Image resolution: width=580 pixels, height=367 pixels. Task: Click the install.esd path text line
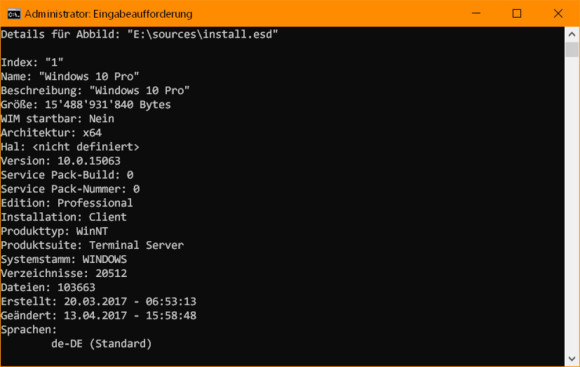(139, 34)
